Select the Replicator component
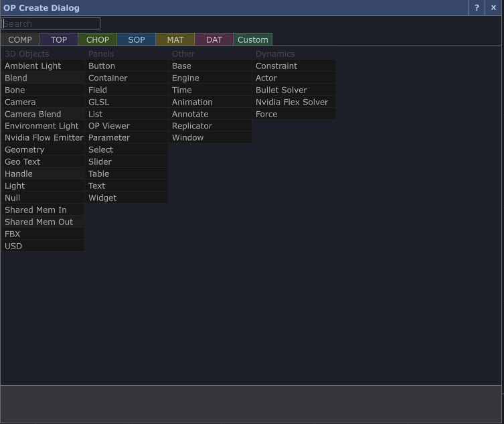Screen dimensions: 504x424 point(192,126)
